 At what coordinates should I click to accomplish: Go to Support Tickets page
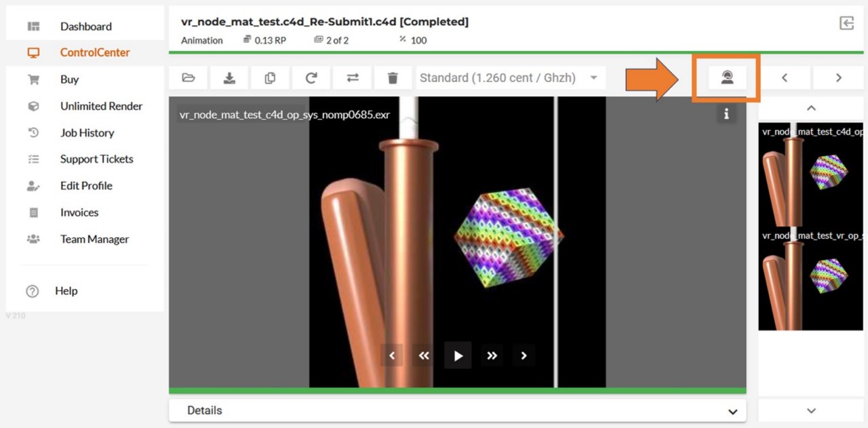[x=96, y=159]
